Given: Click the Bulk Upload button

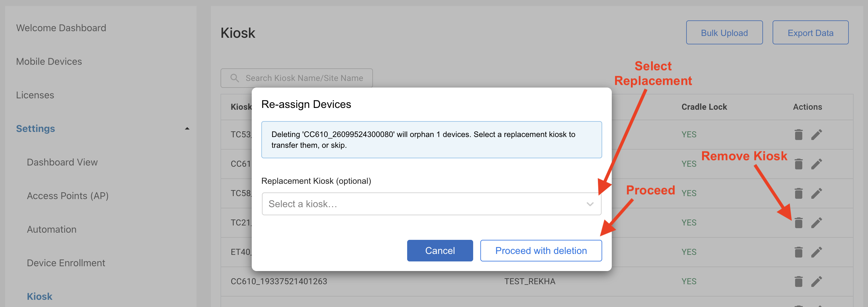Looking at the screenshot, I should pyautogui.click(x=725, y=33).
